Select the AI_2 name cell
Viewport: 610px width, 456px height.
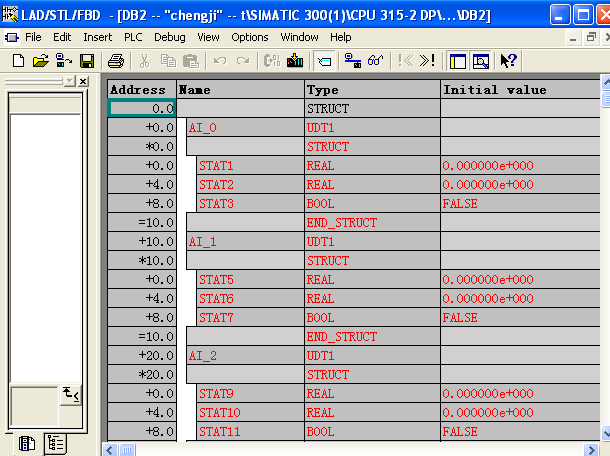coord(245,356)
